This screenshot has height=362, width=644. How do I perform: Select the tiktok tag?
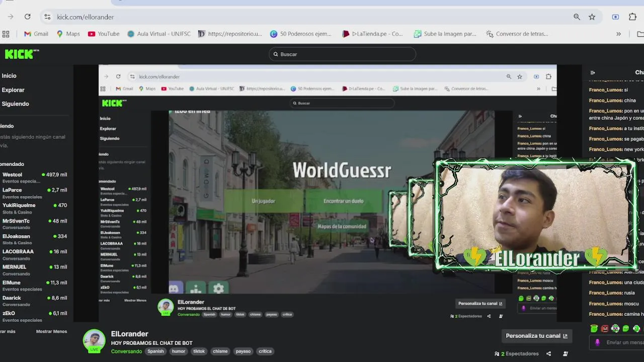(x=199, y=351)
